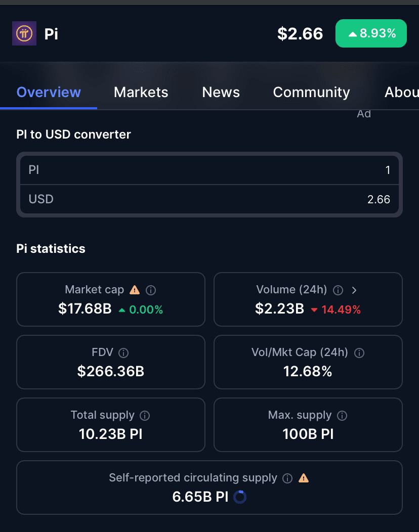Open the Market cap info tooltip icon
This screenshot has width=419, height=532.
(151, 290)
